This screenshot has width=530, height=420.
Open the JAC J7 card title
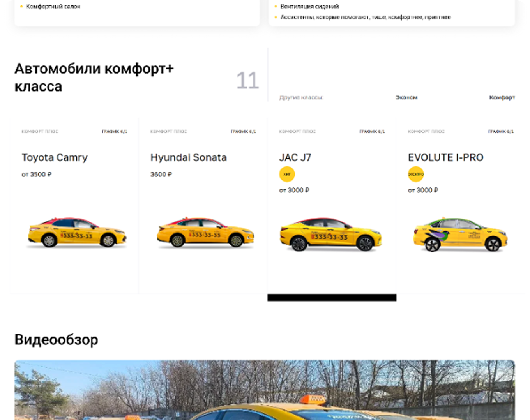295,157
